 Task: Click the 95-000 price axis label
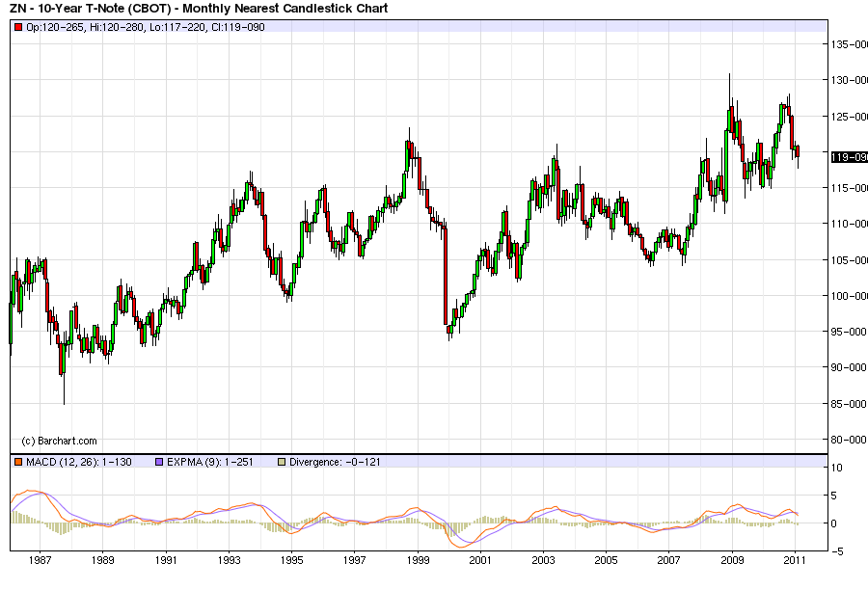click(849, 332)
